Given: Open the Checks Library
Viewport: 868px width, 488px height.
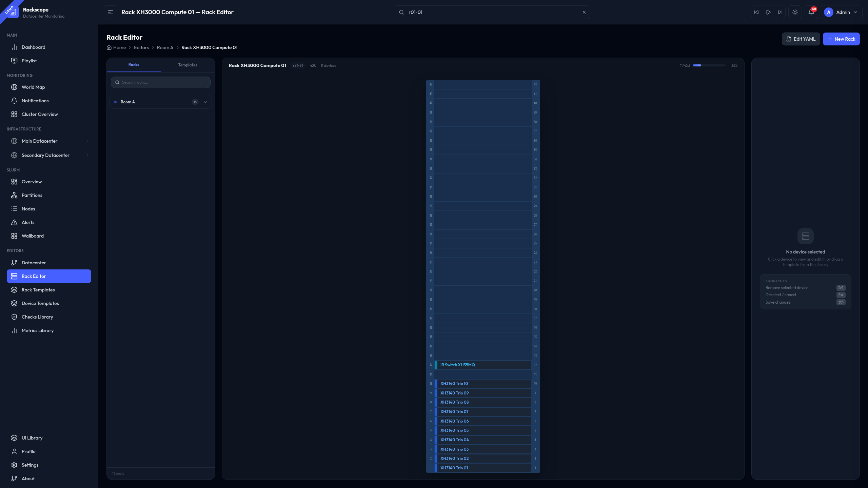Looking at the screenshot, I should pyautogui.click(x=37, y=317).
